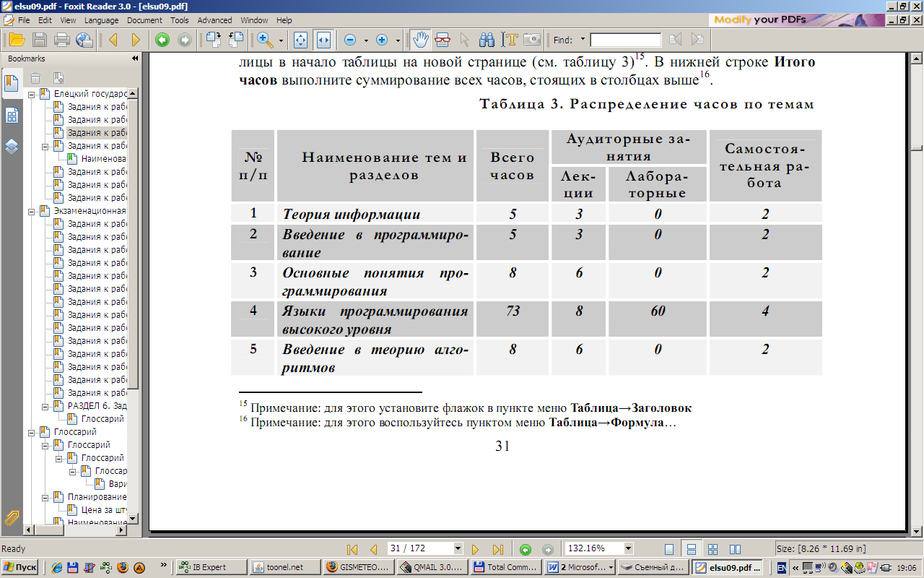The width and height of the screenshot is (924, 578).
Task: Switch to Continuous Facing layout
Action: 712,549
